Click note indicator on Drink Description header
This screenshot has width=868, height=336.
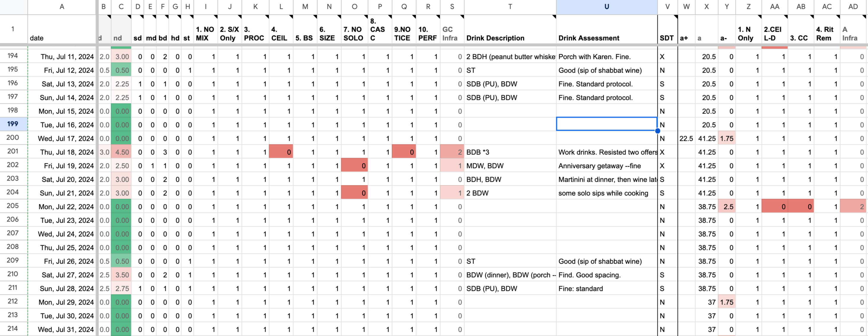554,17
